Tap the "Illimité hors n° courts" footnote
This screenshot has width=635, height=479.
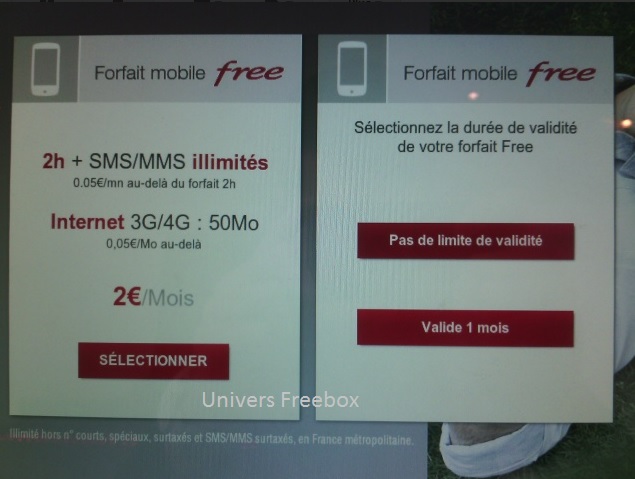211,437
